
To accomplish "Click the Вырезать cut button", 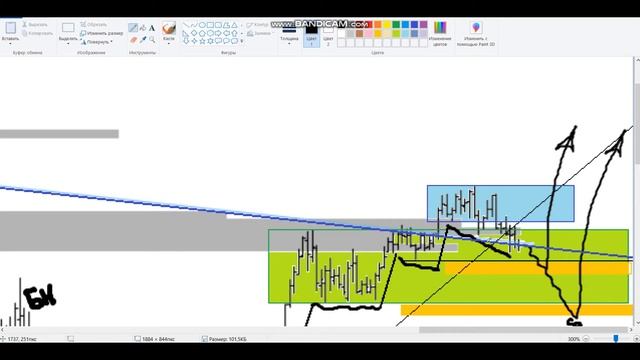I will coord(35,24).
